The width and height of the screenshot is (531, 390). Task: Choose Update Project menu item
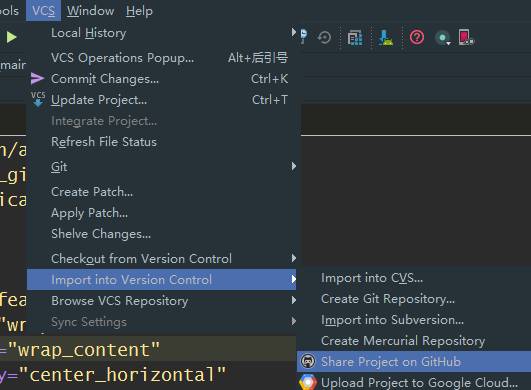click(x=161, y=100)
